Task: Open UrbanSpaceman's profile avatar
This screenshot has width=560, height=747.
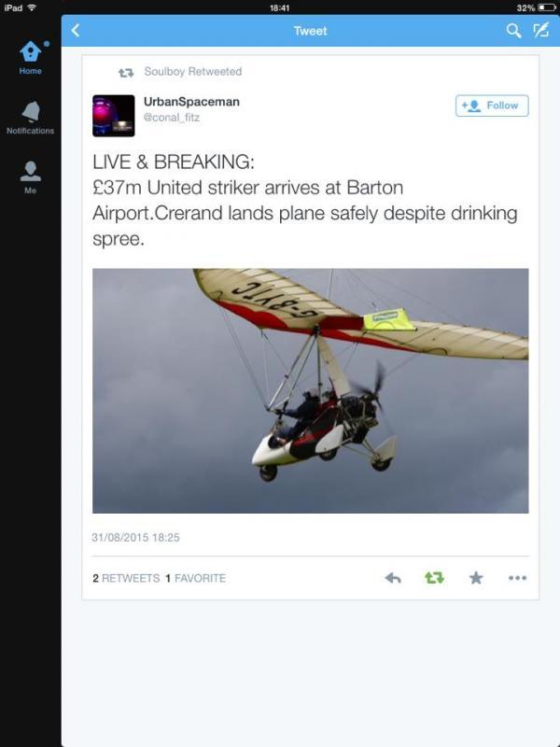Action: [x=113, y=116]
